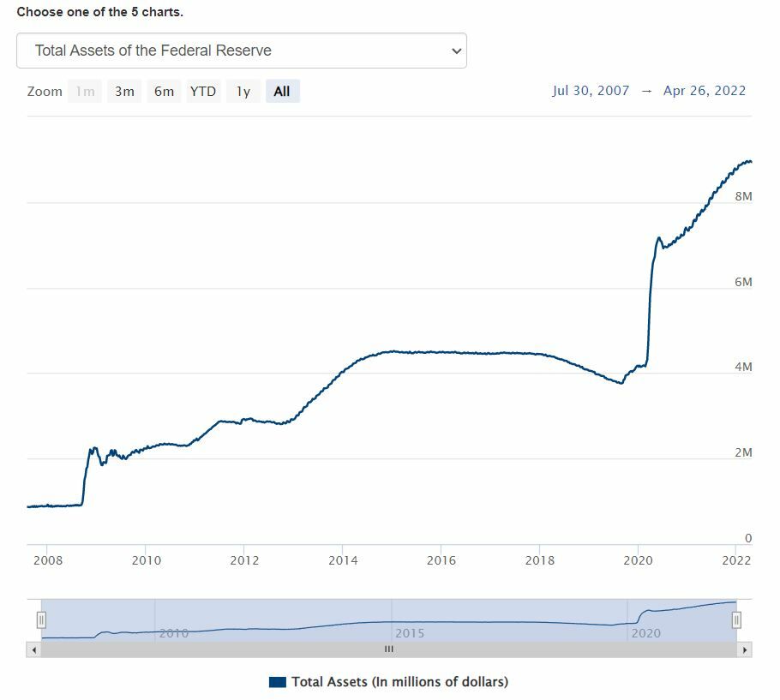Set the zoom range to 6m
The image size is (780, 700).
[164, 92]
